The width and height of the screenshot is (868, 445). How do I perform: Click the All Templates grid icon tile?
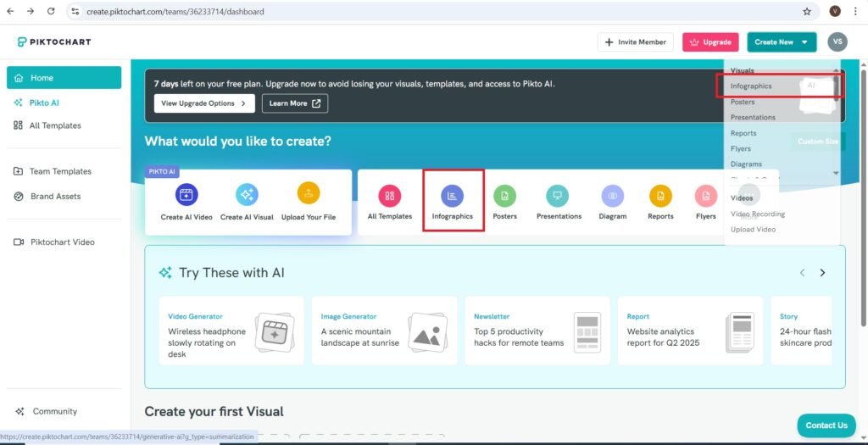click(x=390, y=197)
